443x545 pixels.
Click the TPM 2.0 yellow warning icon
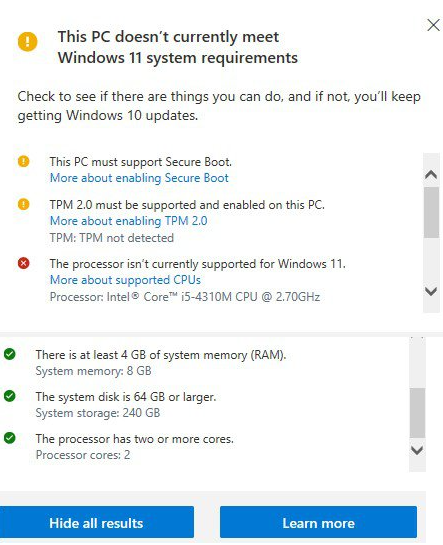tap(24, 204)
